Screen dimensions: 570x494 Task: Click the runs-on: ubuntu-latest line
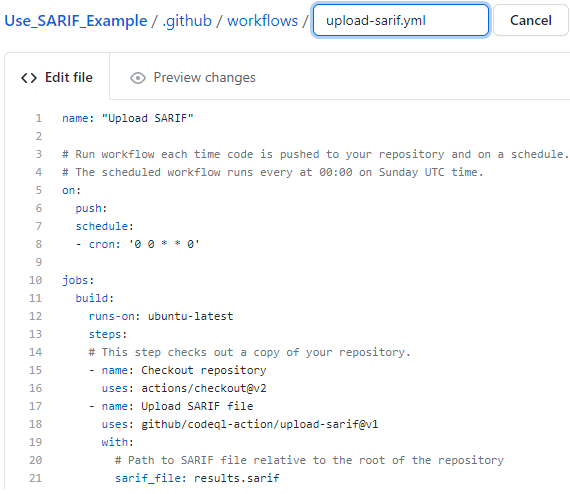(161, 316)
